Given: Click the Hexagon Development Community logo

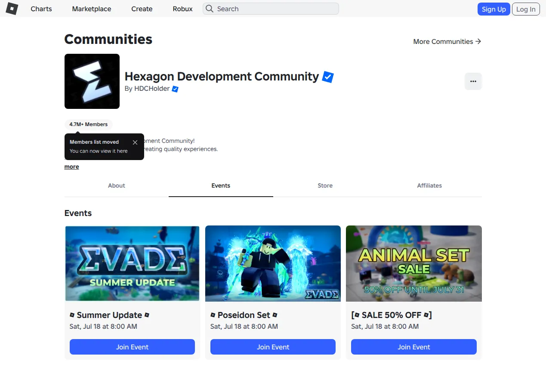Looking at the screenshot, I should (x=92, y=81).
